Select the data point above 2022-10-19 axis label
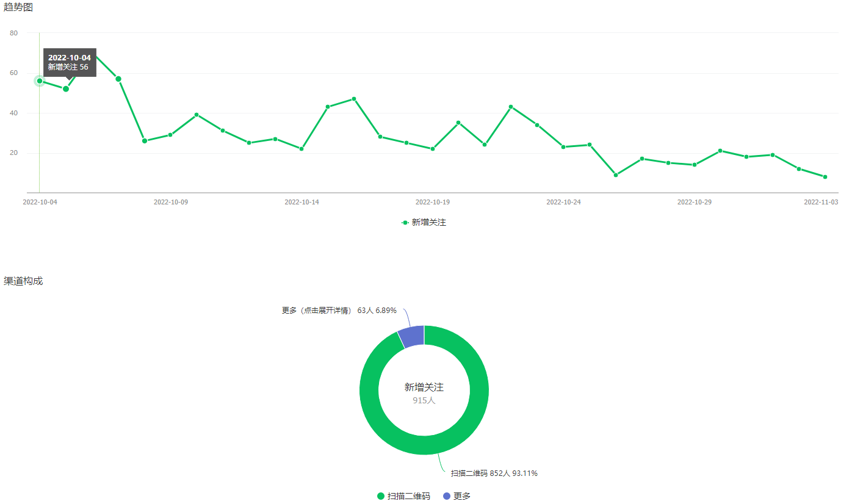 coord(433,149)
